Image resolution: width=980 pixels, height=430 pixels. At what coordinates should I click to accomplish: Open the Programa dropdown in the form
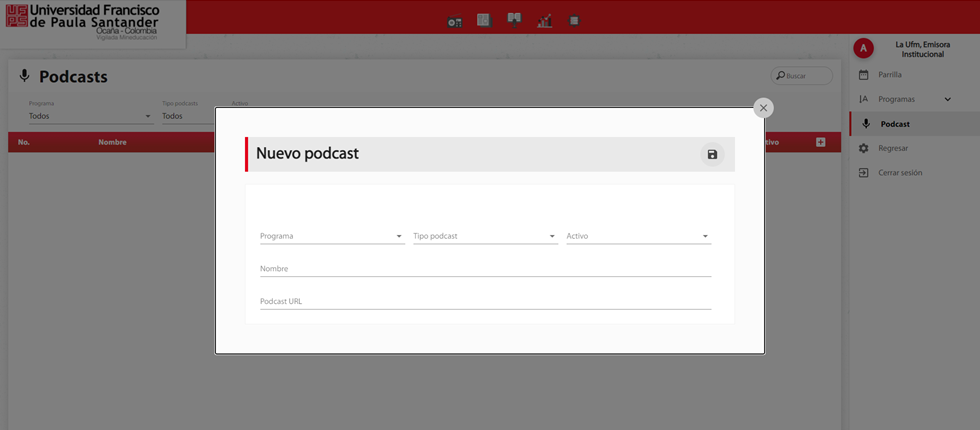tap(331, 236)
